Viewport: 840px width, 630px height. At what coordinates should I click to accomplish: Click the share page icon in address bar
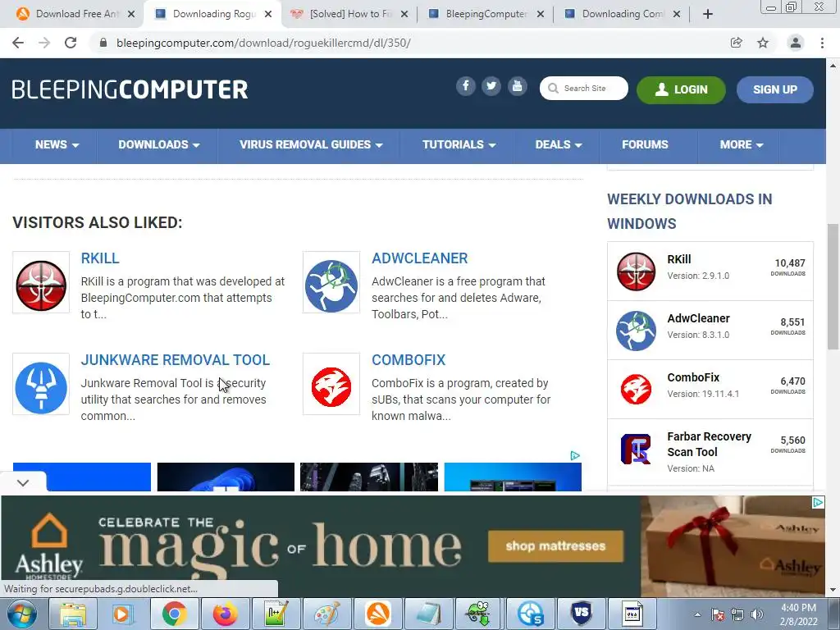[x=737, y=43]
